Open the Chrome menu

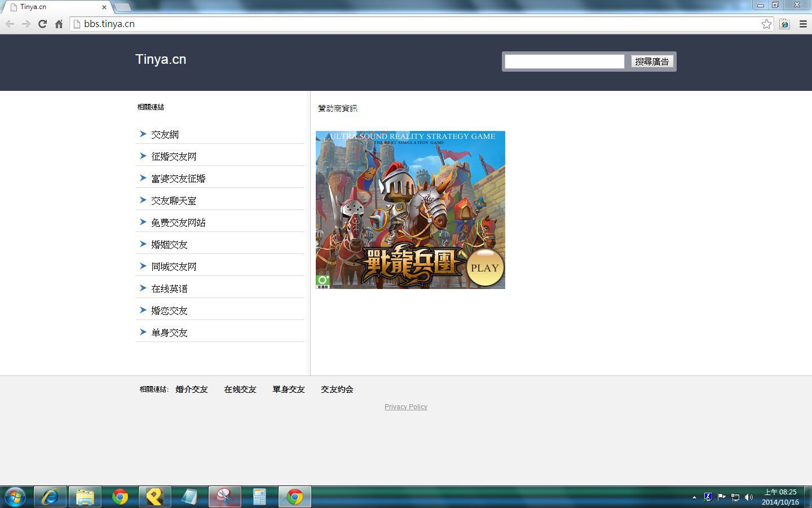click(x=803, y=24)
